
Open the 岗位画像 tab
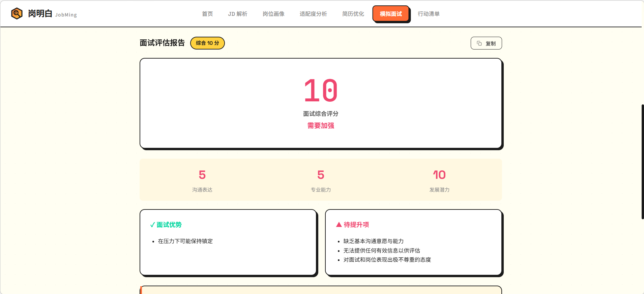[x=273, y=14]
